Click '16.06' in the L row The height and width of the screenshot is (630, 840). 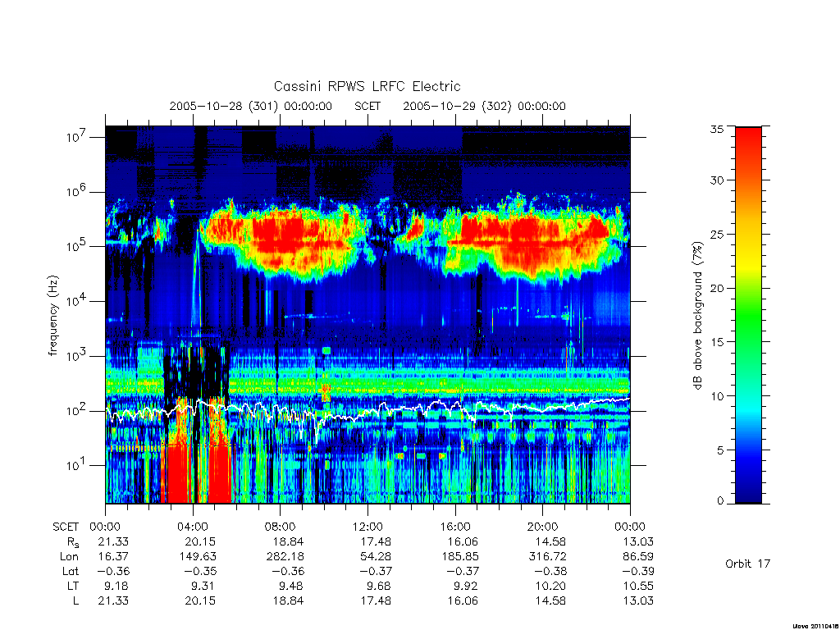(463, 600)
